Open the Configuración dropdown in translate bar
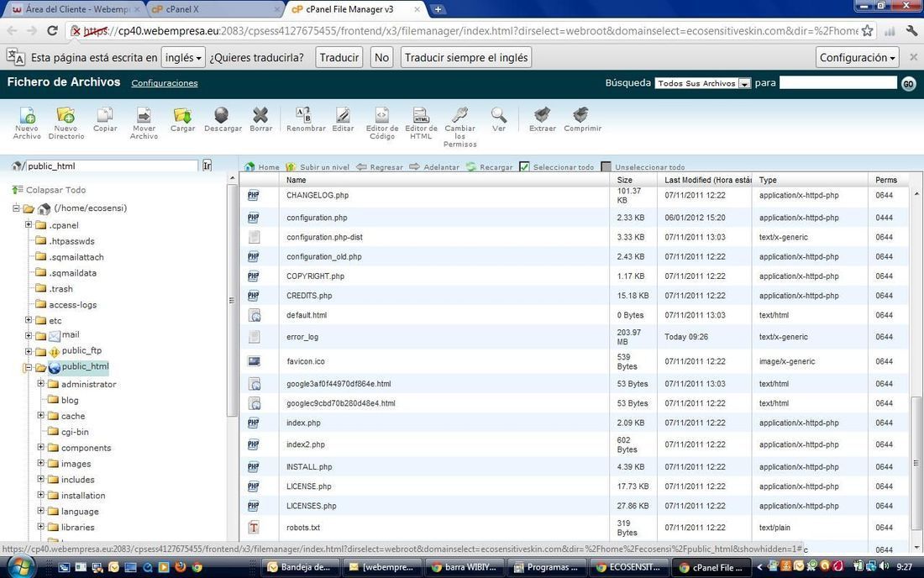The height and width of the screenshot is (578, 924). pos(858,58)
